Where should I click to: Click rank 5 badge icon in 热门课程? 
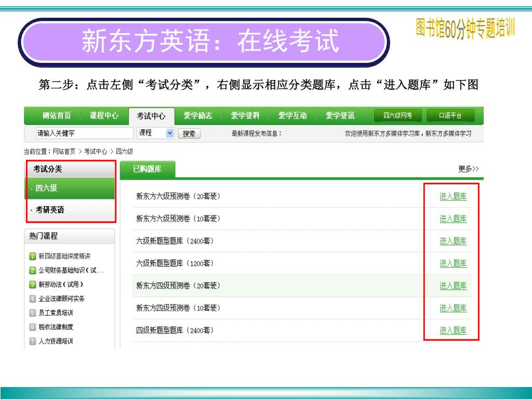pyautogui.click(x=32, y=313)
